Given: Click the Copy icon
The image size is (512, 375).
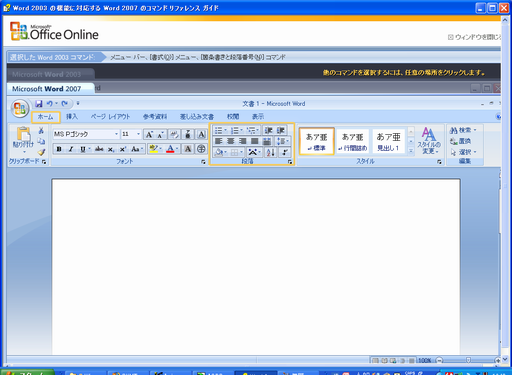Looking at the screenshot, I should click(41, 141).
